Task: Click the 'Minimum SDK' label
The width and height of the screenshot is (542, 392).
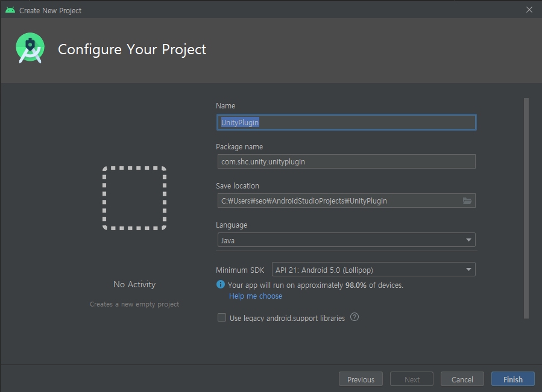Action: click(240, 270)
